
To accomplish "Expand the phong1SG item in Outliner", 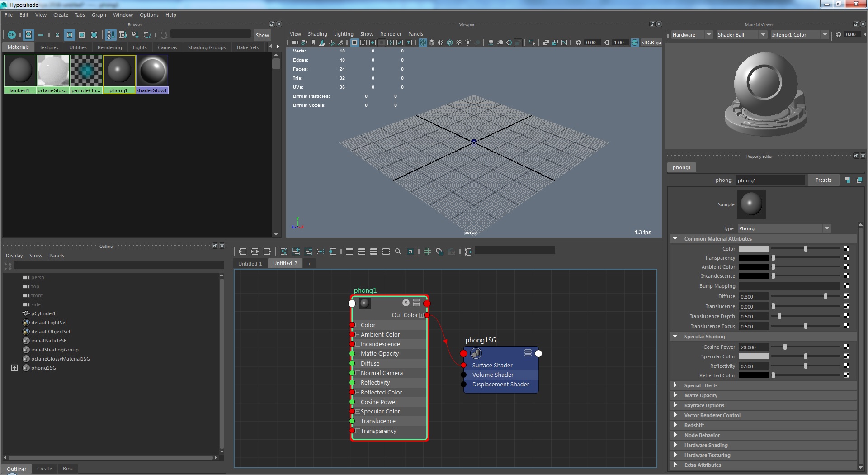I will (14, 368).
